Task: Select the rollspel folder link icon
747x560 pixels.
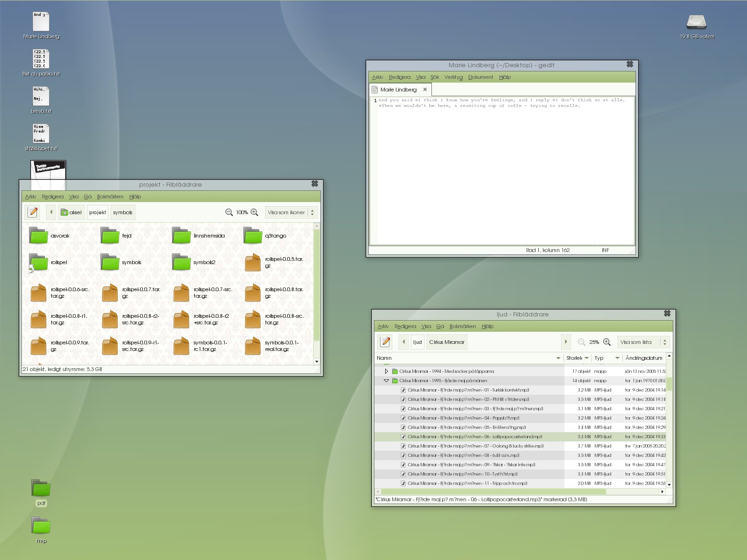Action: [x=38, y=262]
